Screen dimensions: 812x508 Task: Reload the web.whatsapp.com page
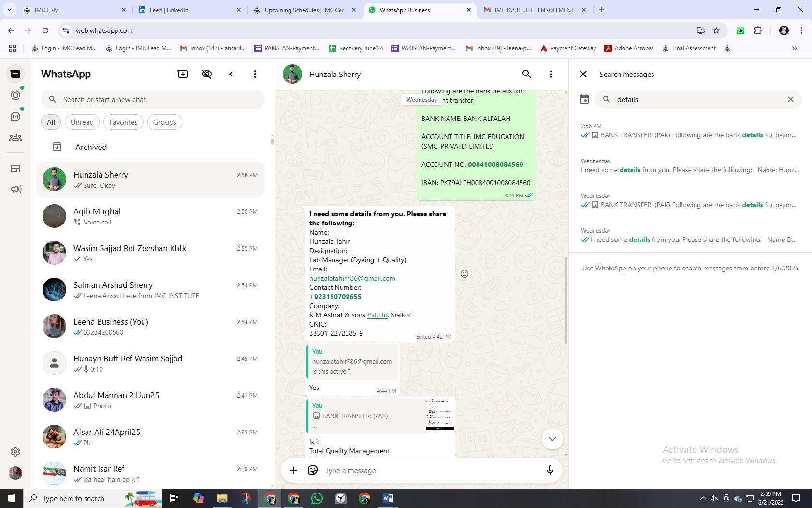tap(45, 30)
